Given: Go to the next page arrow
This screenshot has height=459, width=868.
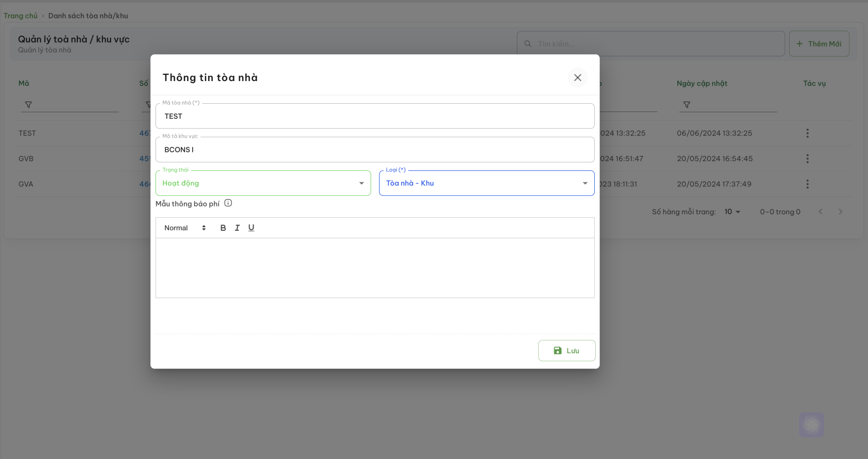Looking at the screenshot, I should (x=841, y=212).
